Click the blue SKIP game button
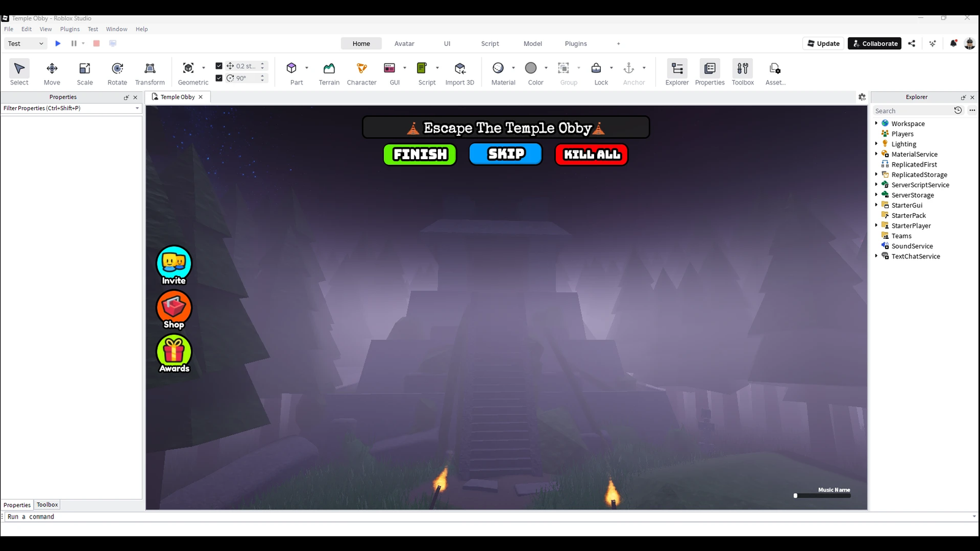 click(x=506, y=154)
